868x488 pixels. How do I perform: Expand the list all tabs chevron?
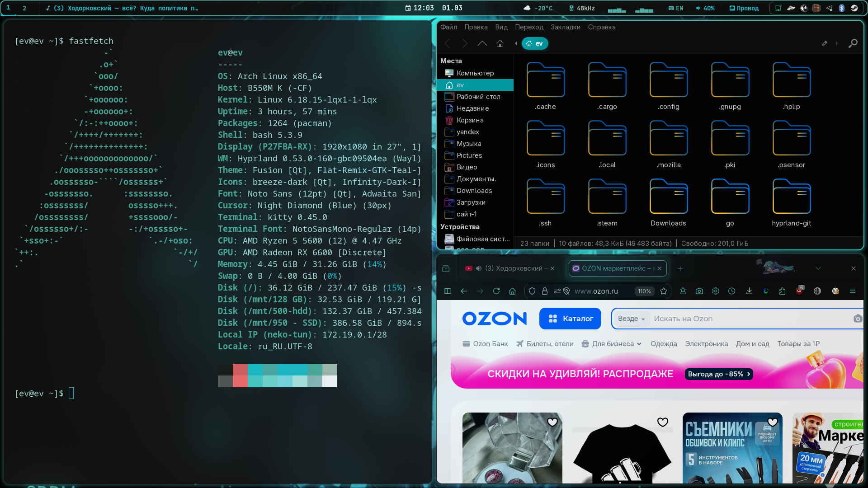[x=818, y=268]
